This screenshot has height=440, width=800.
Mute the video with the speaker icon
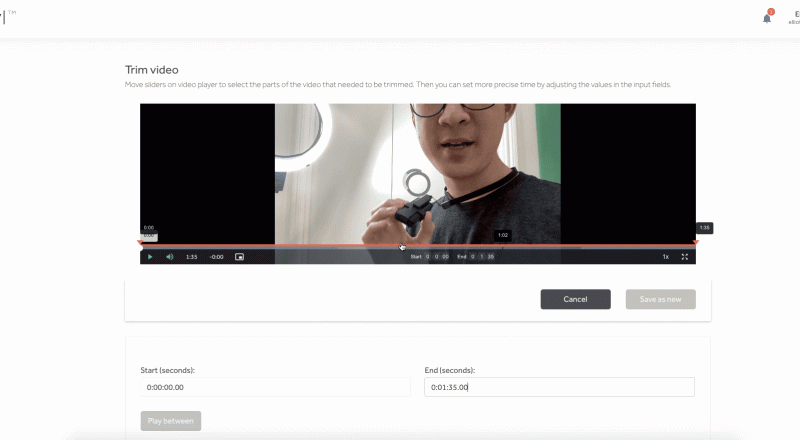[x=169, y=257]
